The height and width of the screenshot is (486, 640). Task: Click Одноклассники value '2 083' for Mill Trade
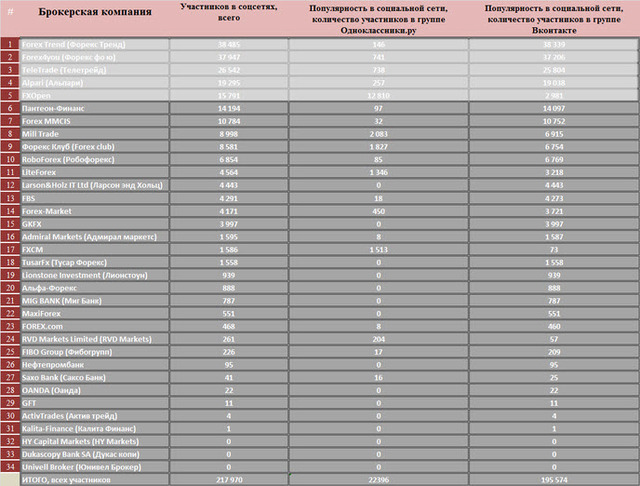click(378, 134)
